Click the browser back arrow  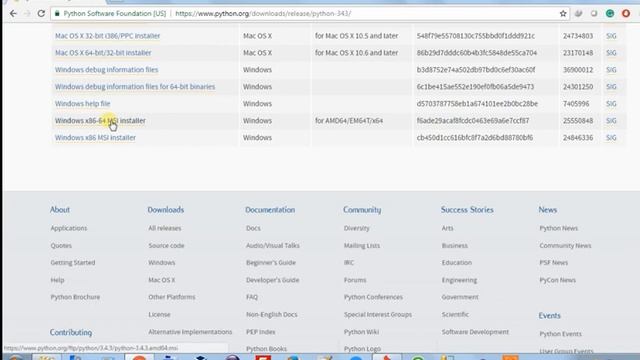tap(13, 13)
